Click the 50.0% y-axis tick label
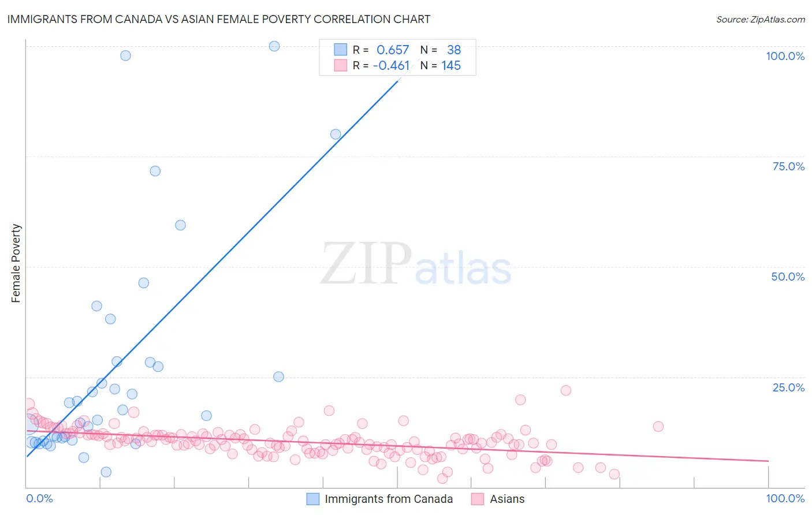The image size is (812, 515). [x=788, y=277]
